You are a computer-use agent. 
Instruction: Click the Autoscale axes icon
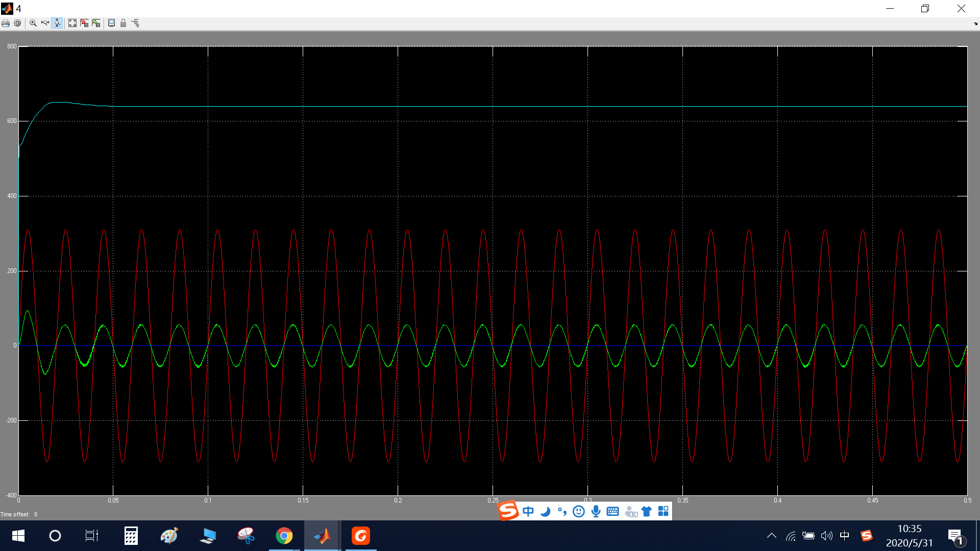pos(72,23)
